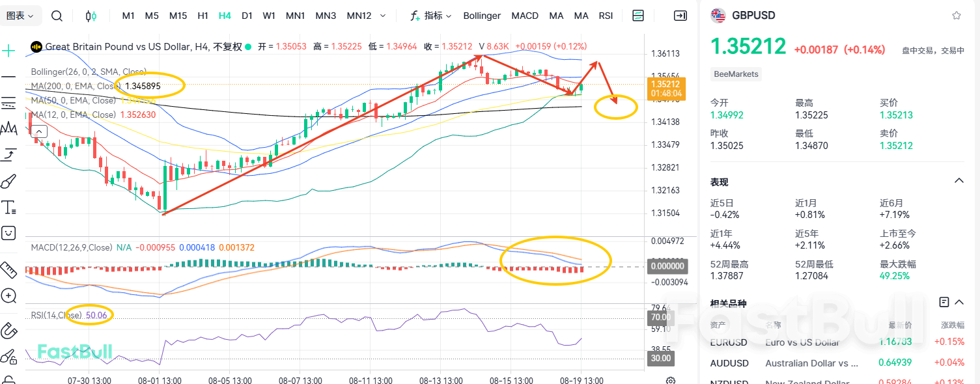Viewport: 980px width, 384px height.
Task: Open the emoji sticker tool
Action: pos(9,232)
